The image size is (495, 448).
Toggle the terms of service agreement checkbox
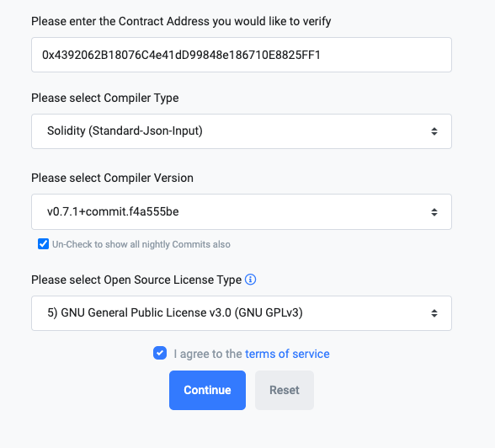click(x=160, y=353)
